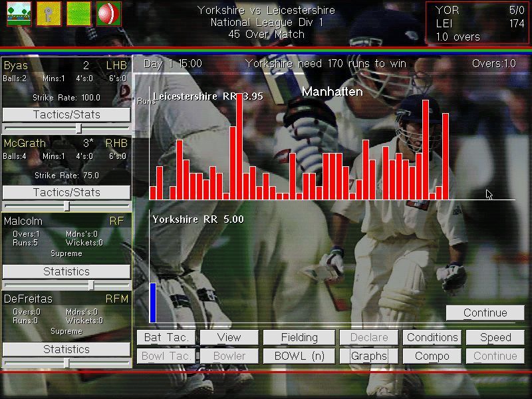Click the View button
The width and height of the screenshot is (532, 399).
[229, 337]
